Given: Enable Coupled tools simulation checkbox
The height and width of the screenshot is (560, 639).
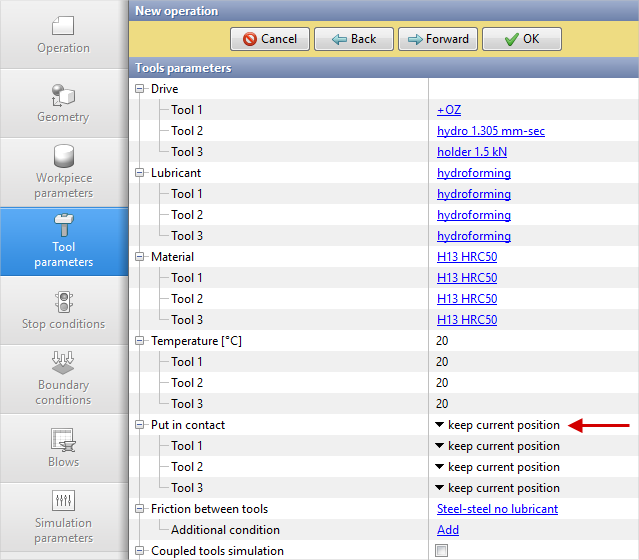Looking at the screenshot, I should coord(442,551).
